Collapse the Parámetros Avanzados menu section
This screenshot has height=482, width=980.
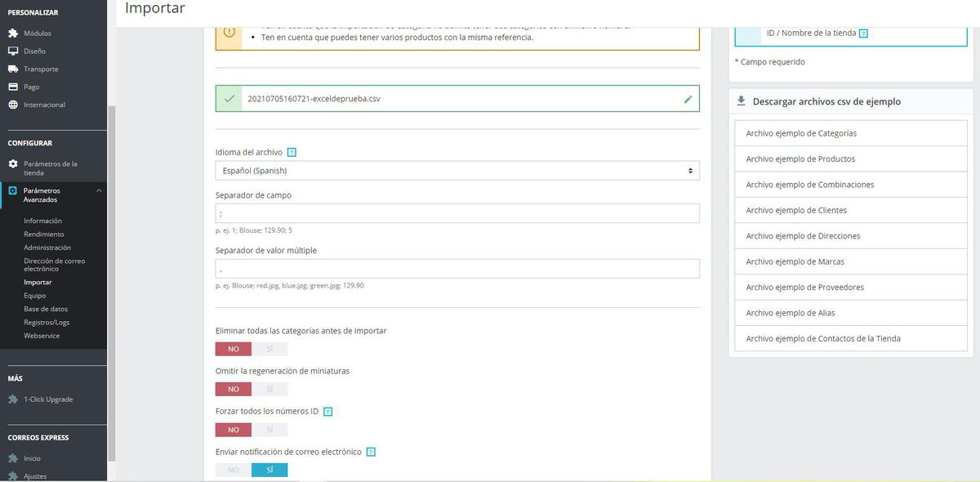99,190
